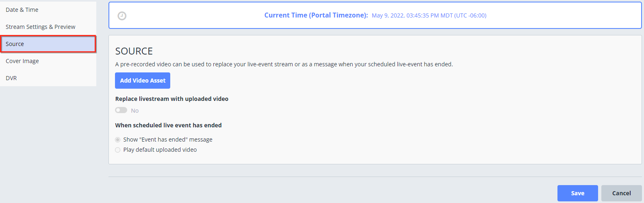Choose the Play default uploaded video radio

118,150
